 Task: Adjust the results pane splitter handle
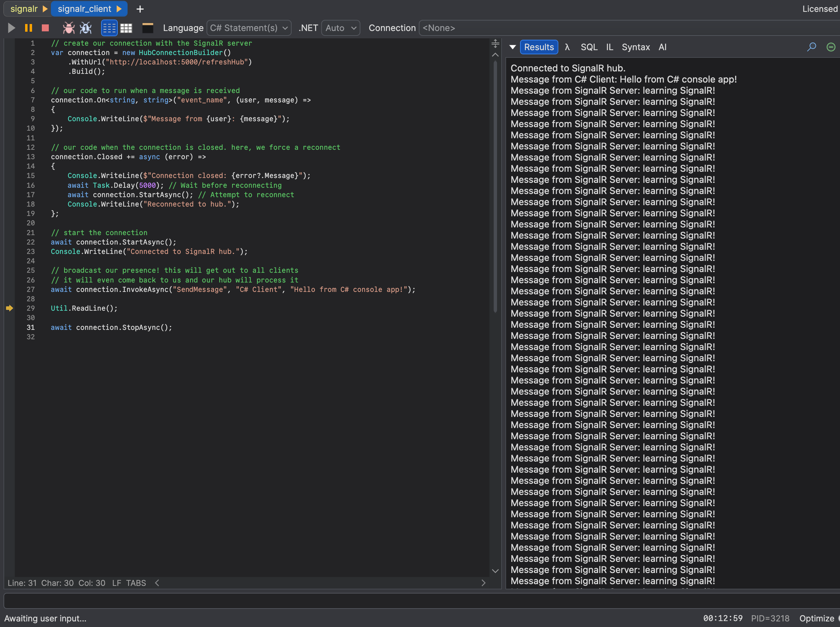[495, 43]
